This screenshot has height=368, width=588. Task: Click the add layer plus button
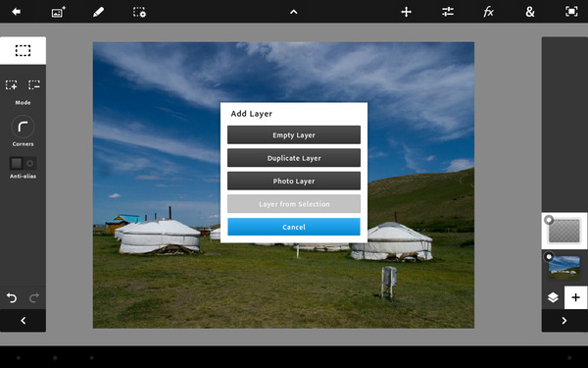[x=575, y=297]
